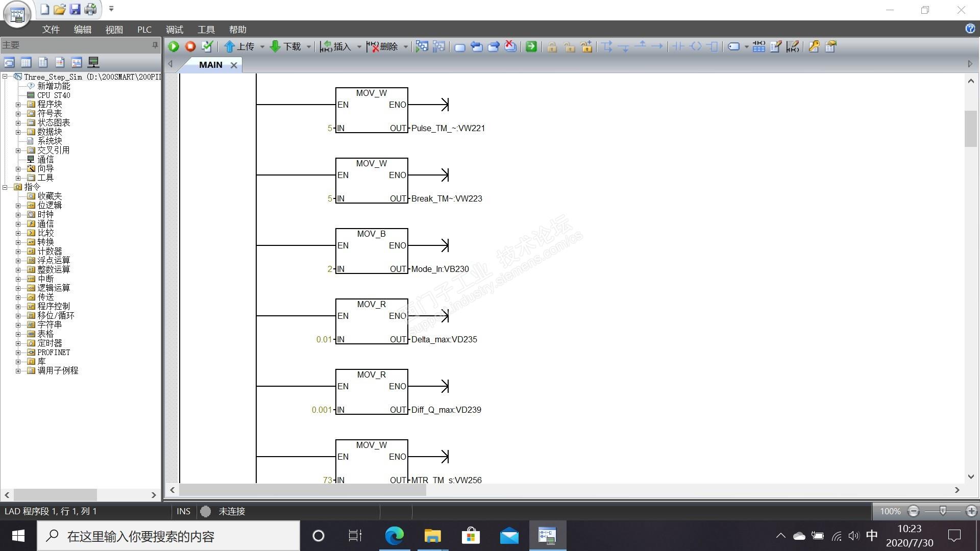
Task: Open File Explorer from taskbar
Action: (432, 536)
